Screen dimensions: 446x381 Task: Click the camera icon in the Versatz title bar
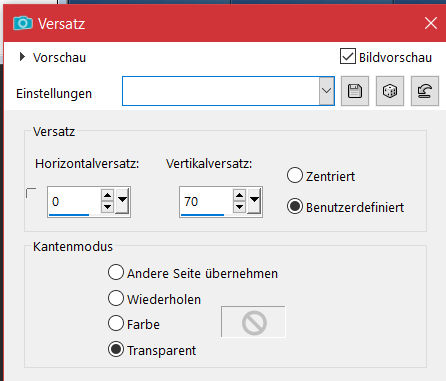point(23,23)
